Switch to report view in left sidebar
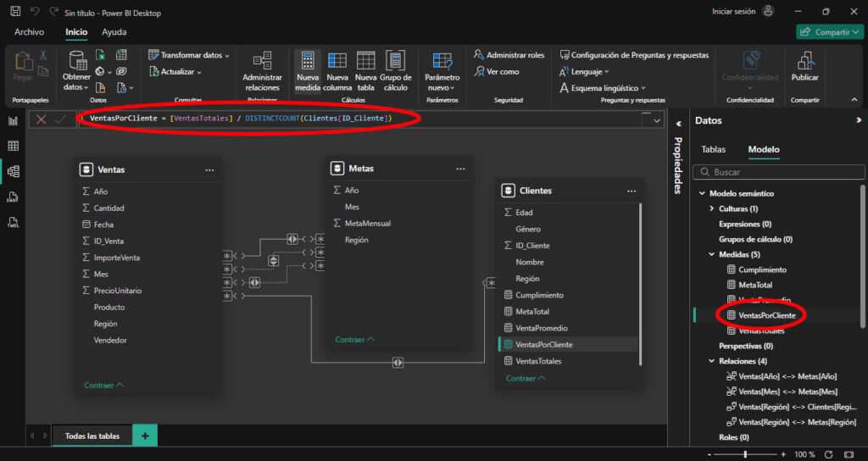868x461 pixels. tap(13, 121)
